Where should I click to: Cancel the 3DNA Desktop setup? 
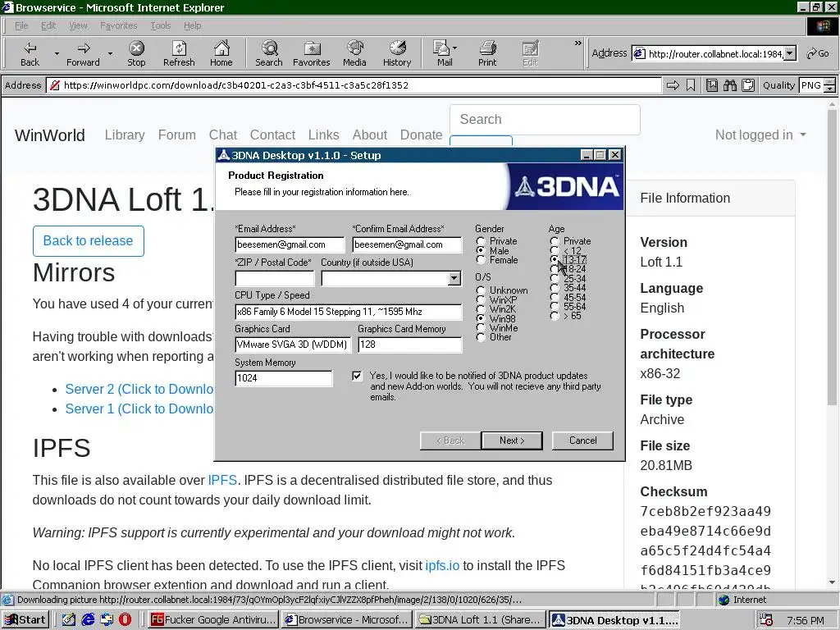(x=583, y=441)
